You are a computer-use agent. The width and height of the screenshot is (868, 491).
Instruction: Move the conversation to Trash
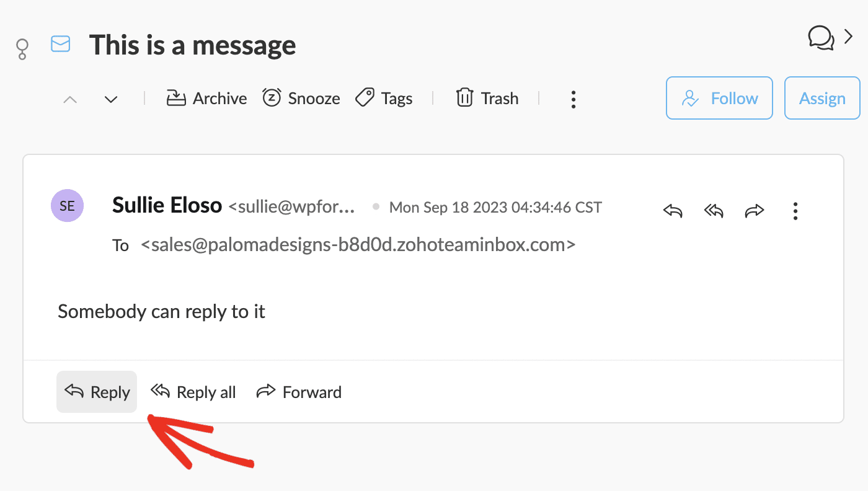487,98
